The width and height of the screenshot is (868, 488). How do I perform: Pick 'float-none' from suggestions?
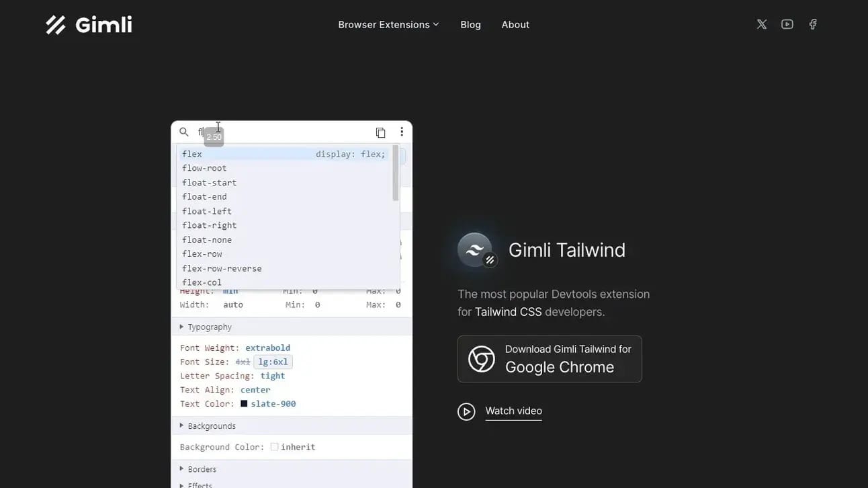pyautogui.click(x=284, y=240)
